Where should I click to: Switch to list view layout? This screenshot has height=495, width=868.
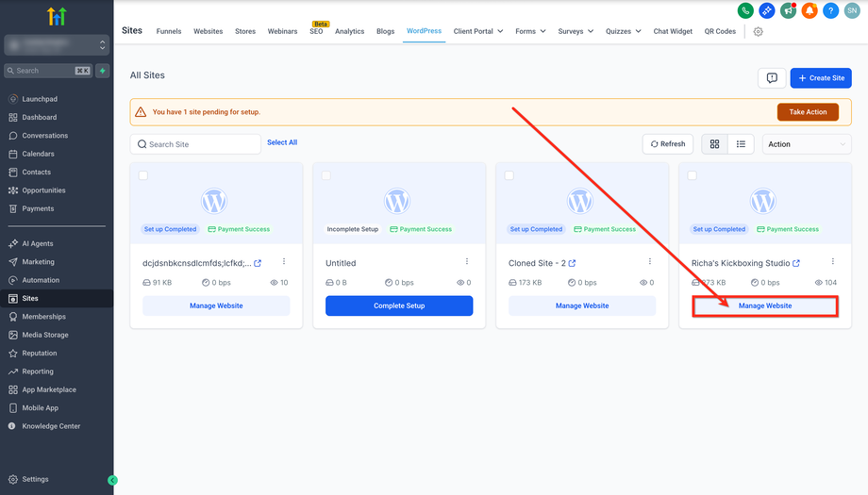coord(742,144)
